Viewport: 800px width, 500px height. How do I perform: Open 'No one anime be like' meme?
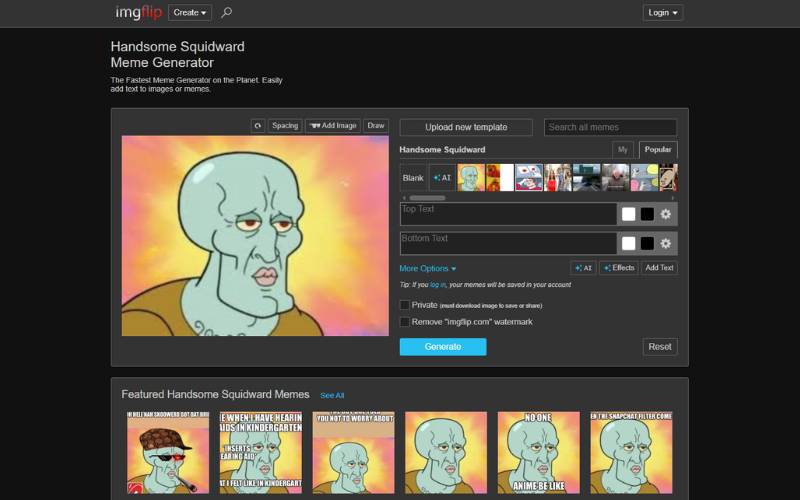point(539,453)
